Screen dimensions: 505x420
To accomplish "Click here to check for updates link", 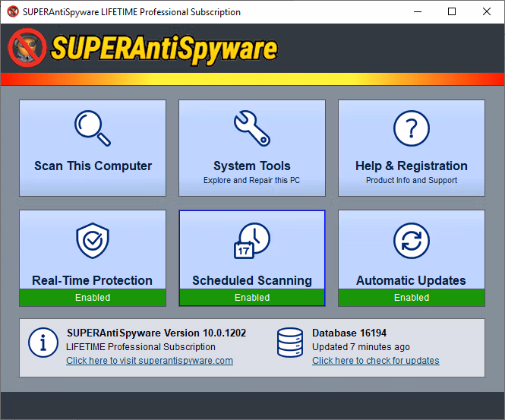I will click(x=376, y=361).
